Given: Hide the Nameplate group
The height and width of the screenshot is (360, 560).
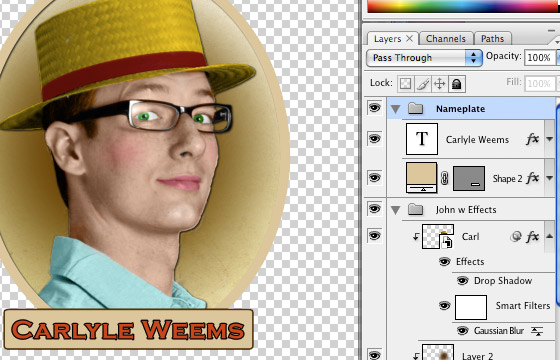Looking at the screenshot, I should [x=374, y=108].
